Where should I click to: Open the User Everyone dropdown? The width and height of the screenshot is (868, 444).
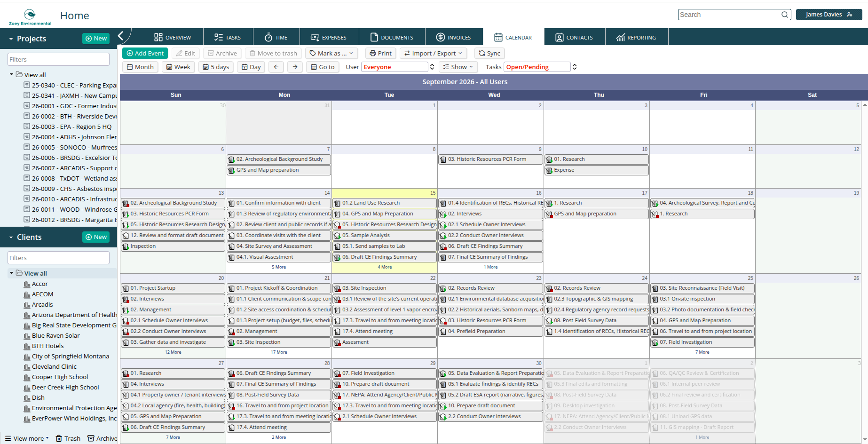pos(398,67)
